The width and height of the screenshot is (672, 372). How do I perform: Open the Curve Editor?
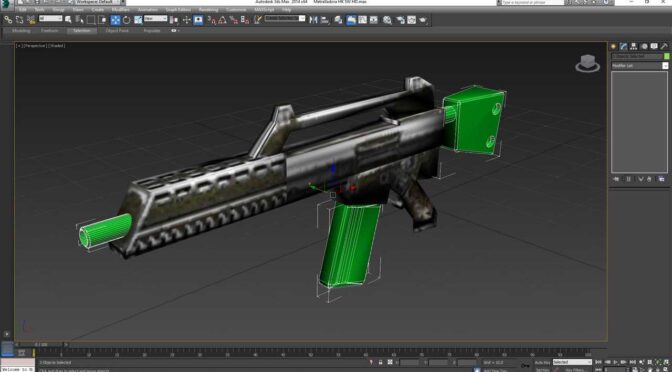coord(363,20)
